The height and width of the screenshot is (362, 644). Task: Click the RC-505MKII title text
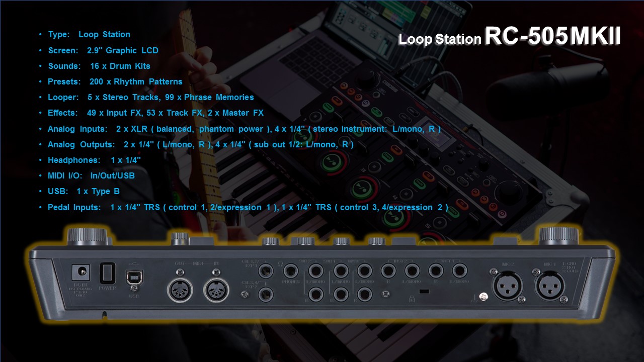(552, 36)
